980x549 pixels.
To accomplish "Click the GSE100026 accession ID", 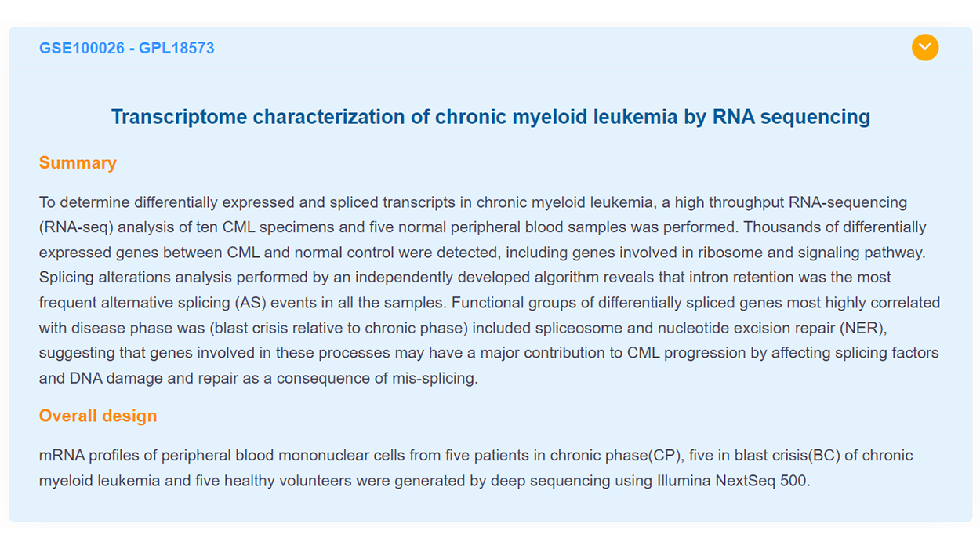I will click(82, 49).
